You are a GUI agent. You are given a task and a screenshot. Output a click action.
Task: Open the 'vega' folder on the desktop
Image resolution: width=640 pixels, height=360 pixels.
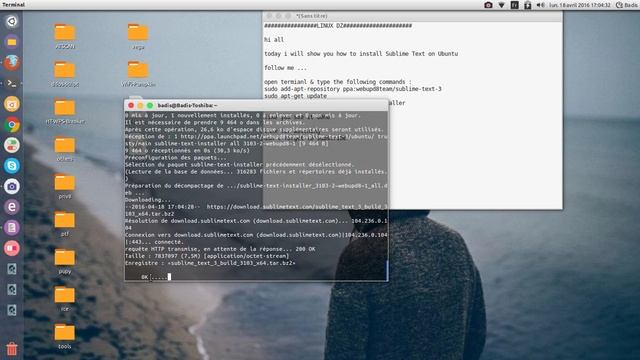[138, 37]
